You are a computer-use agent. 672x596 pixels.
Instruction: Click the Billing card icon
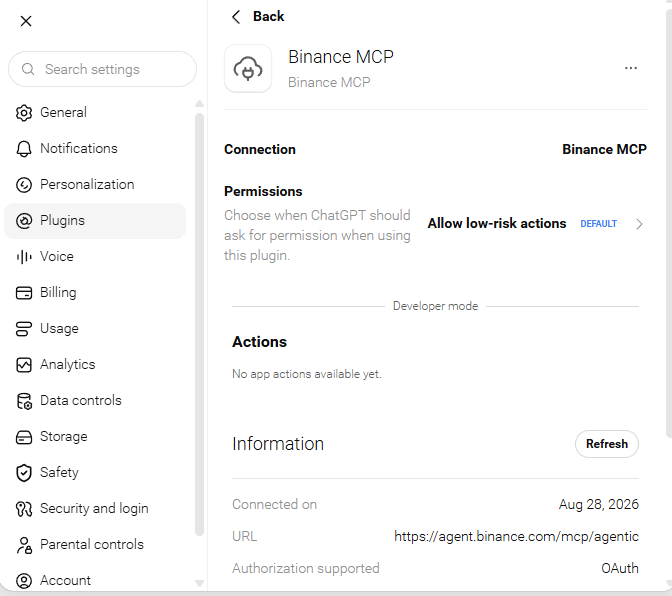tap(24, 293)
